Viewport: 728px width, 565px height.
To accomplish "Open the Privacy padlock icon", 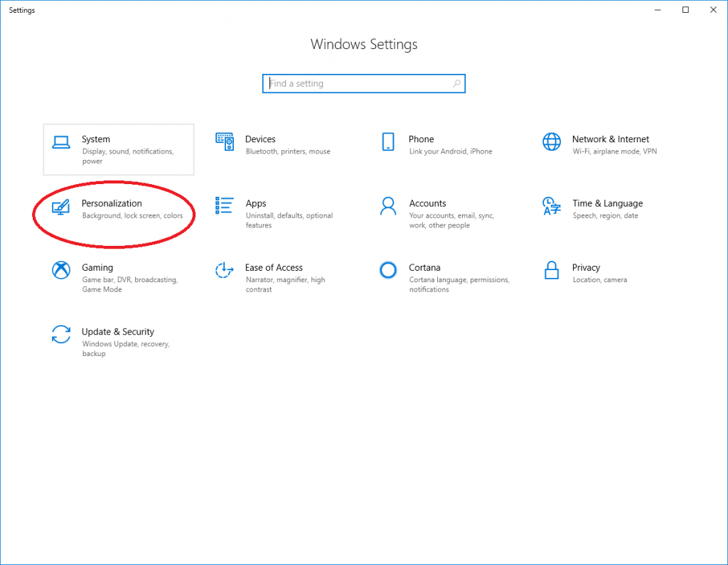I will pos(552,270).
